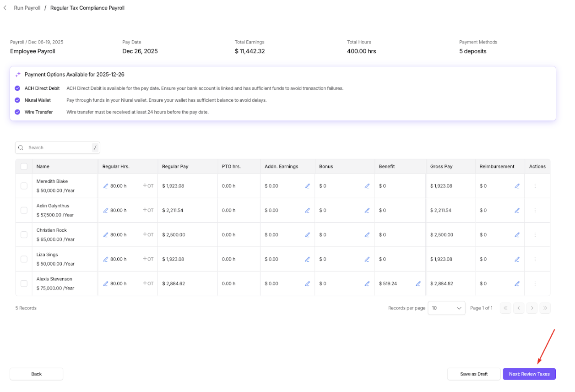Edit reimbursement for Liza Sings
Viewport: 575px width, 392px height.
[x=517, y=259]
